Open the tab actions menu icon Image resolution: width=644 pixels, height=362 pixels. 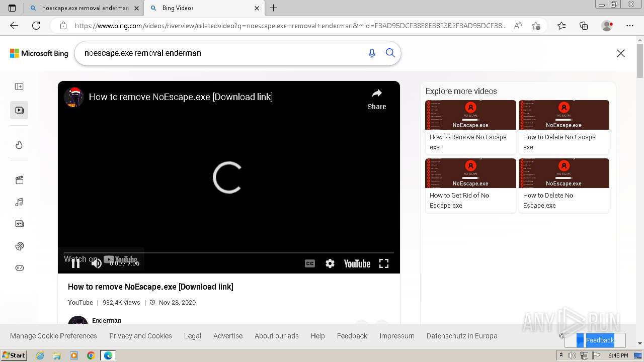tap(12, 8)
